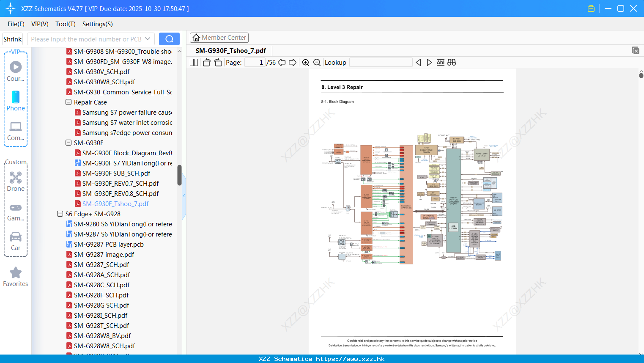Toggle match whole word (Abi) option
Screen dimensions: 644x363
pyautogui.click(x=440, y=63)
